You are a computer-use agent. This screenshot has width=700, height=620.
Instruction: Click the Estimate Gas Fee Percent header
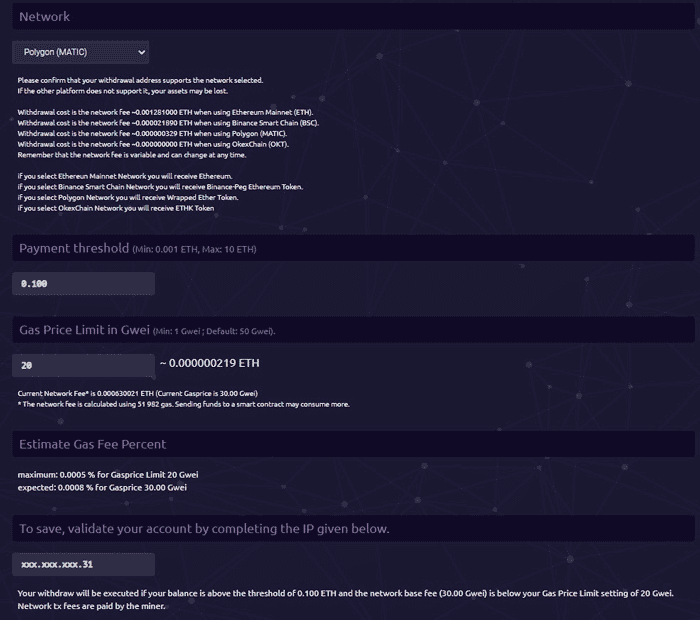click(93, 444)
